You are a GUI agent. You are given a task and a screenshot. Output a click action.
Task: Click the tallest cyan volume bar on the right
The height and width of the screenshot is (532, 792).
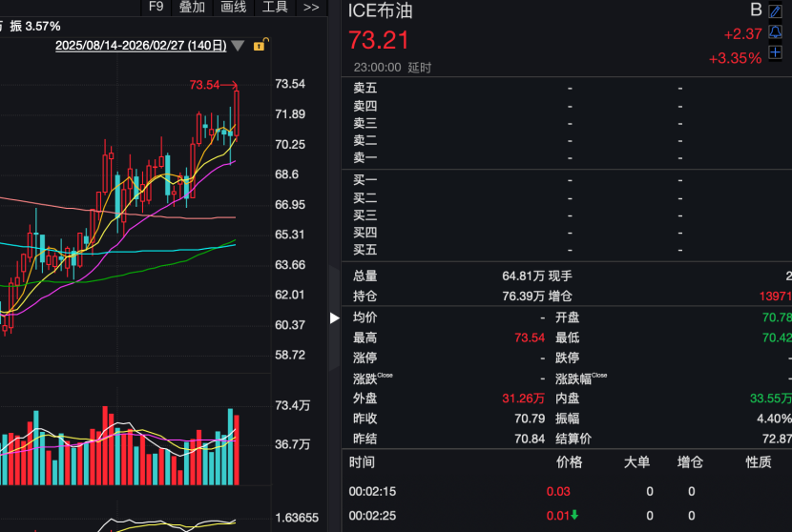coord(229,446)
